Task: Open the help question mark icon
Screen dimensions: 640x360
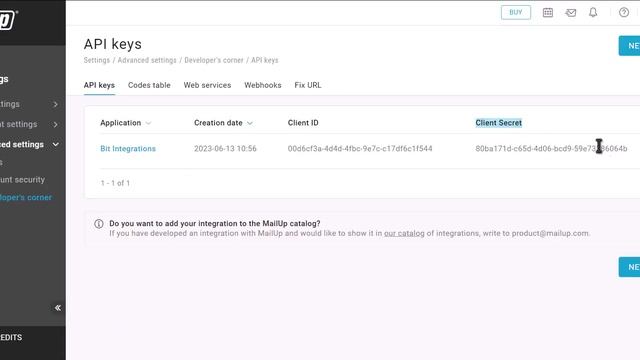Action: (x=624, y=13)
